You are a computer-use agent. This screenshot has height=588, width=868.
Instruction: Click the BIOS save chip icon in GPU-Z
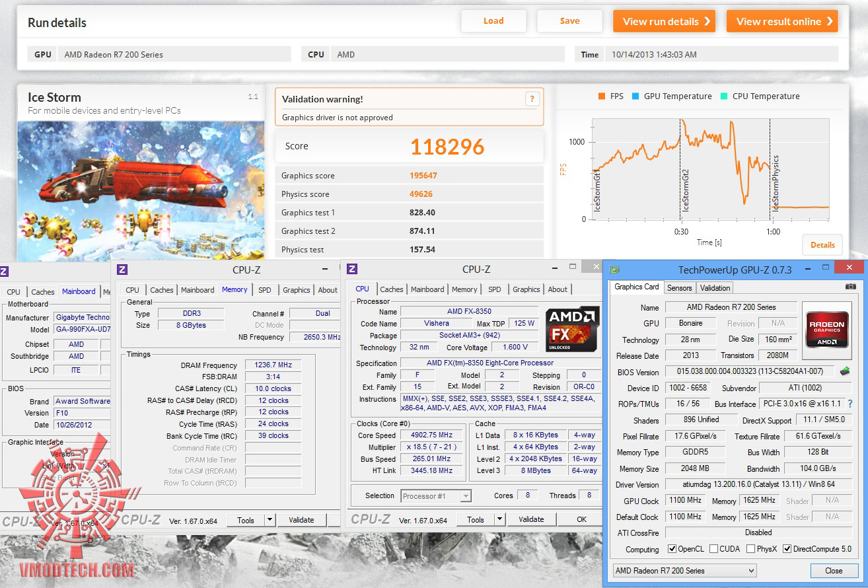[845, 372]
